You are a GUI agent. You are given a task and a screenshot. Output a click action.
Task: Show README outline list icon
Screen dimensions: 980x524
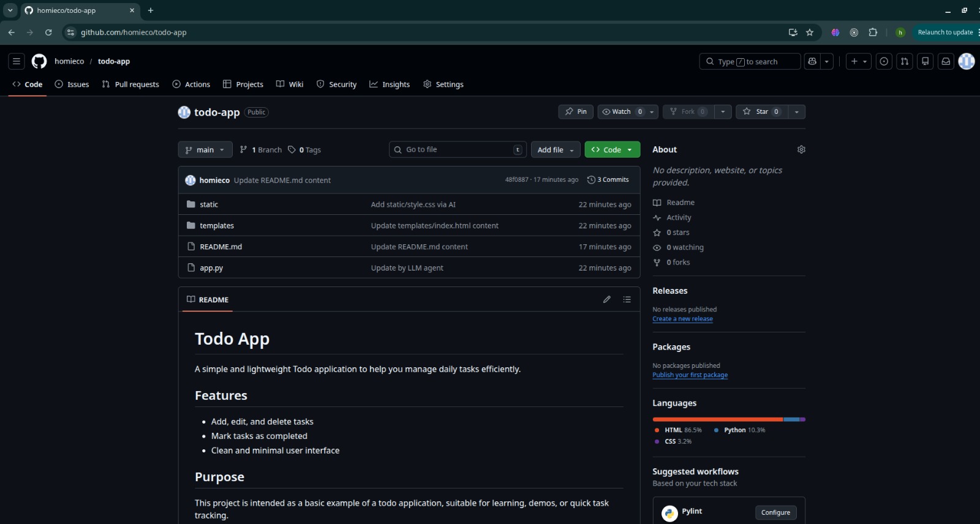coord(627,299)
